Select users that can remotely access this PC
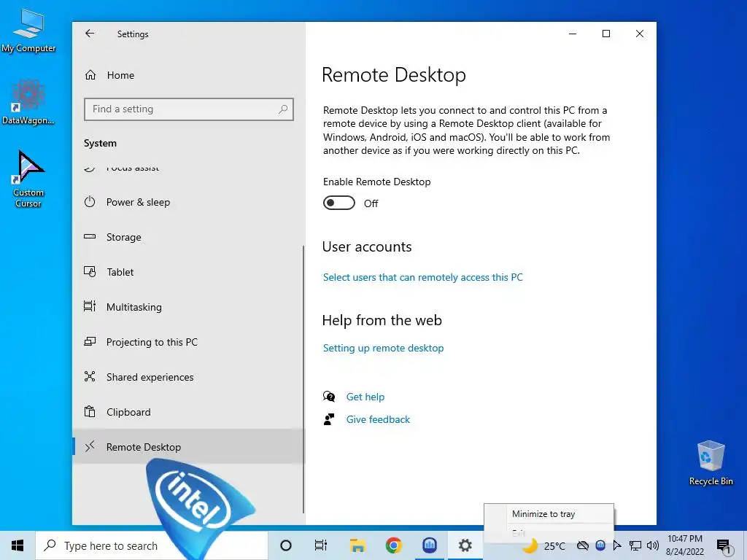Viewport: 747px width, 560px height. tap(422, 277)
